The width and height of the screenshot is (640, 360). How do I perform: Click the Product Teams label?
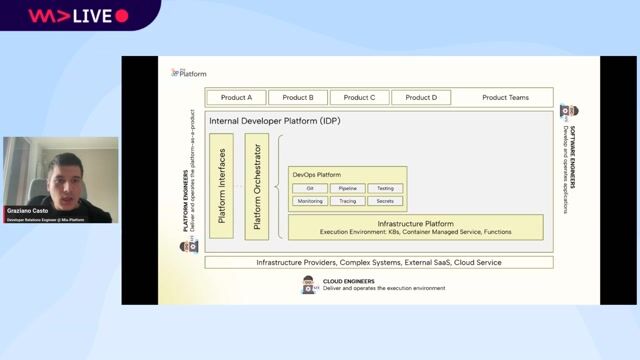[x=505, y=98]
